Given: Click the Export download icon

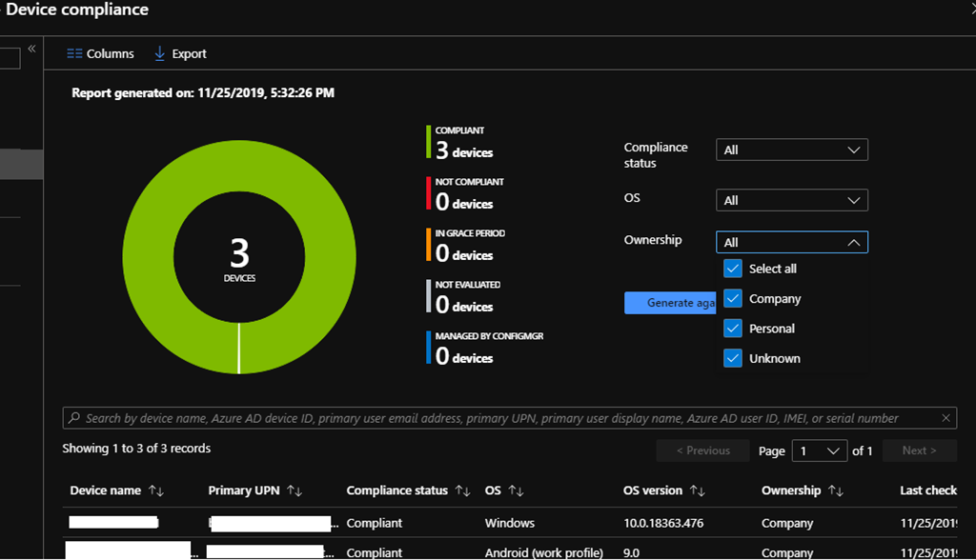Looking at the screenshot, I should pyautogui.click(x=159, y=54).
